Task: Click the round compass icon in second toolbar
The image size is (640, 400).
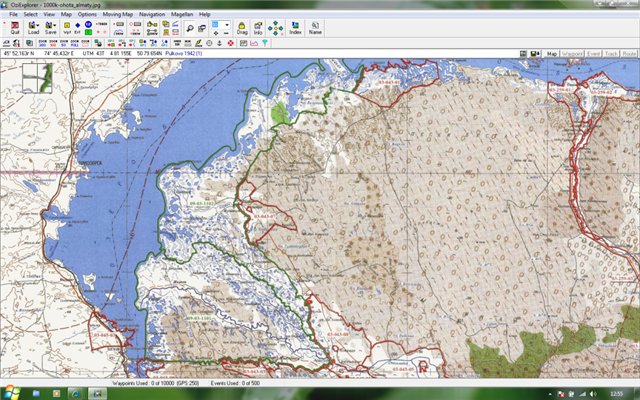Action: (x=209, y=43)
